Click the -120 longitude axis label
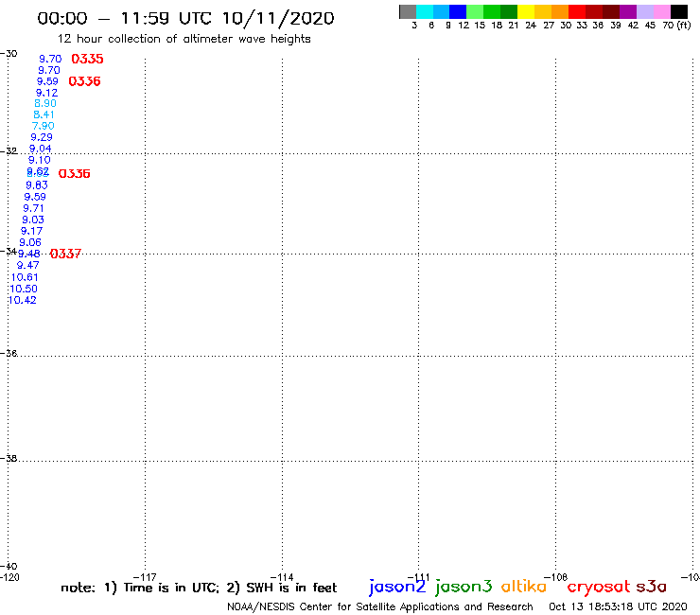This screenshot has height=615, width=700. pyautogui.click(x=9, y=577)
